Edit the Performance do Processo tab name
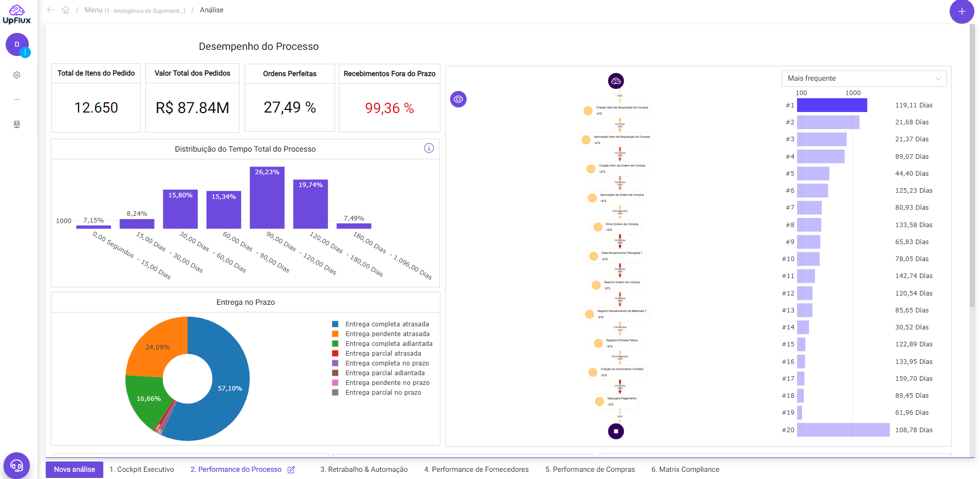 click(x=291, y=470)
